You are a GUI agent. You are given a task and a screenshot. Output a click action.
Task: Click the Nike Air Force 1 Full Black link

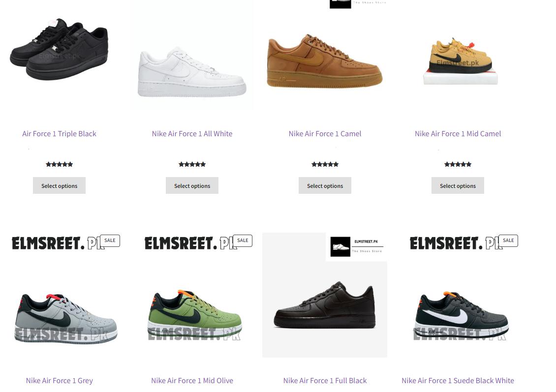coord(325,381)
